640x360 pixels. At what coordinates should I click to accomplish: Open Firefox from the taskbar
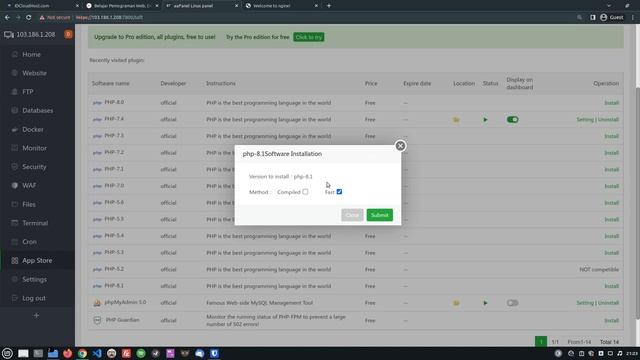click(x=67, y=353)
